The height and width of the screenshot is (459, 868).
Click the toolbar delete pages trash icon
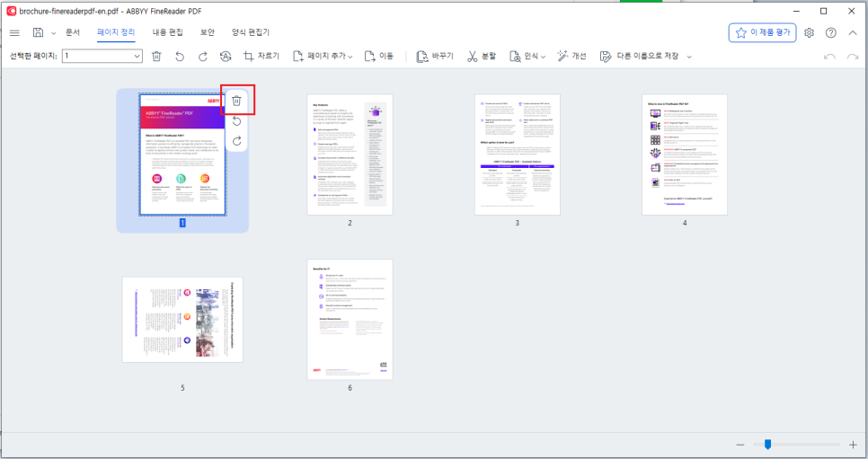(x=156, y=56)
